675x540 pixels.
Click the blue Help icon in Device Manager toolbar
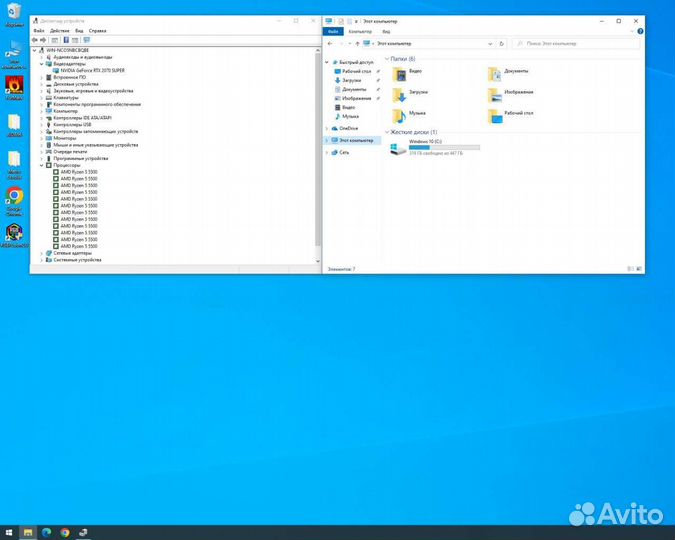(66, 40)
